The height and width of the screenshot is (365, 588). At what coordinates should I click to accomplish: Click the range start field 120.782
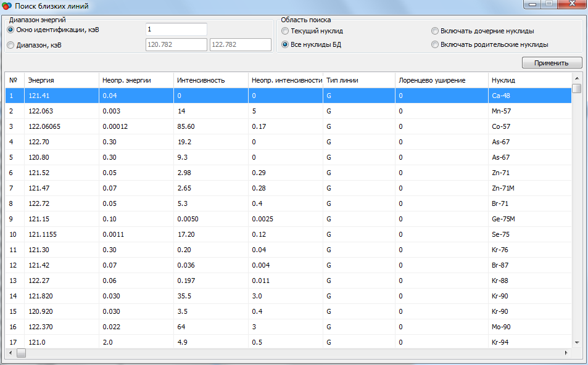tap(176, 45)
